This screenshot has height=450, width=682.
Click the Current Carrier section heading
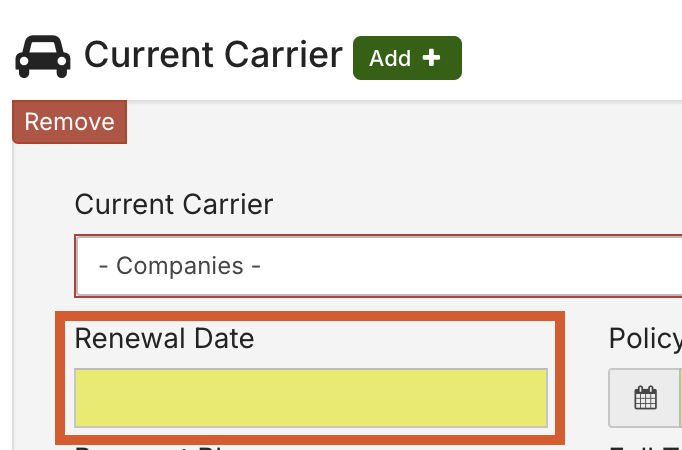coord(213,55)
